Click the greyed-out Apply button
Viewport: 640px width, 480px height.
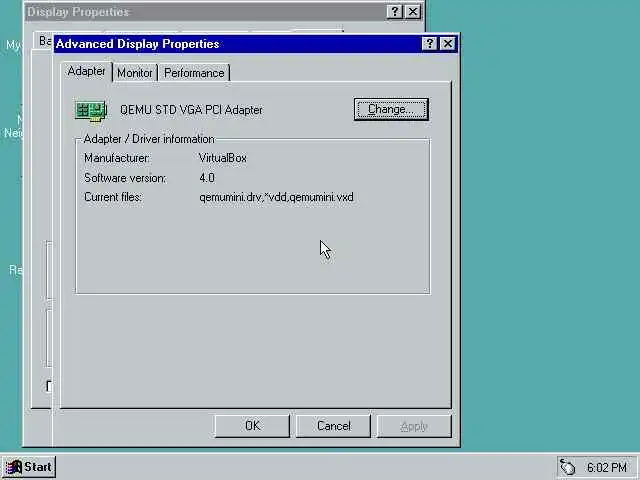(414, 426)
